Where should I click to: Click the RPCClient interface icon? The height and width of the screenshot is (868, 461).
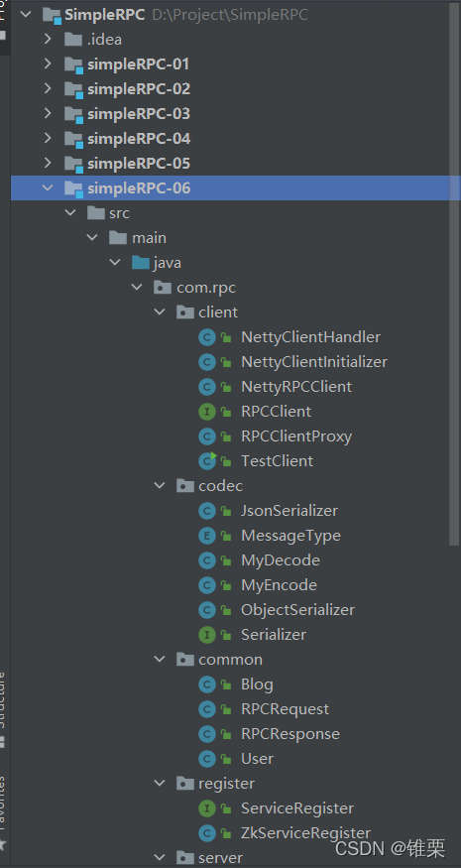[207, 412]
